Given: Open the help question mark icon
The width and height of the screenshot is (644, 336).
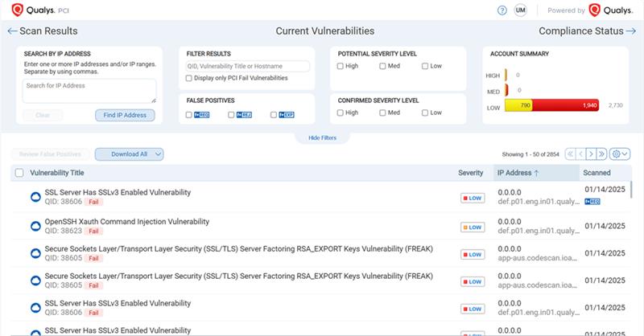Looking at the screenshot, I should [x=502, y=10].
